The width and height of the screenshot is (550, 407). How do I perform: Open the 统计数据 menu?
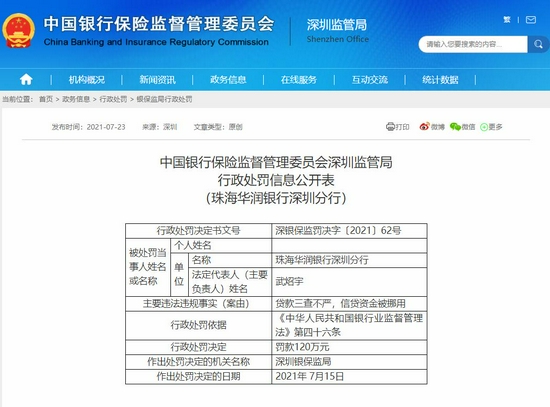(x=440, y=80)
